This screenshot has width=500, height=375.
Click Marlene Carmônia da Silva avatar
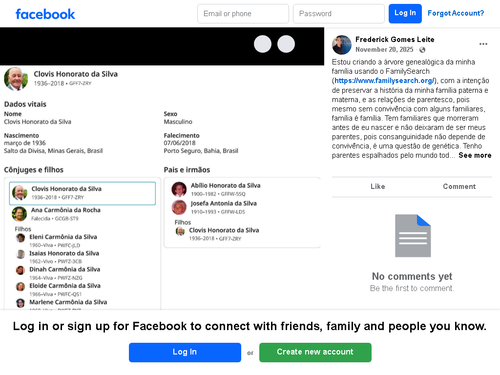click(21, 303)
